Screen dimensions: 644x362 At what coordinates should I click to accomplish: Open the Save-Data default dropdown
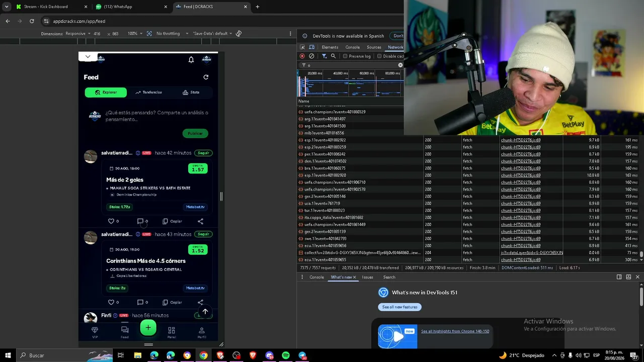tap(212, 34)
